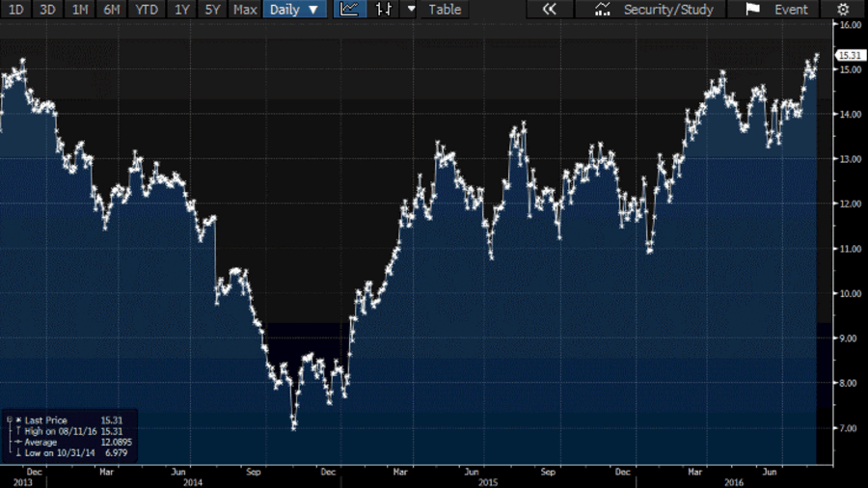This screenshot has height=488, width=868.
Task: Click the double-left collapse arrows
Action: 549,10
